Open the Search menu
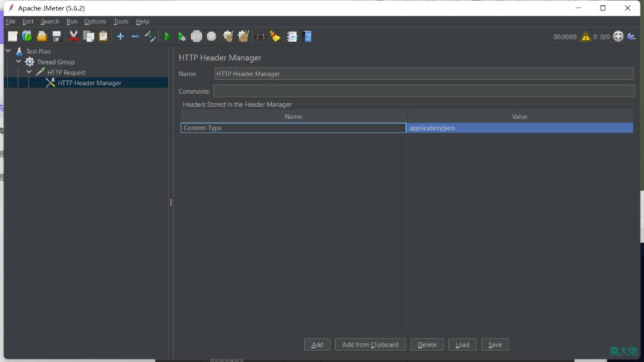 49,21
